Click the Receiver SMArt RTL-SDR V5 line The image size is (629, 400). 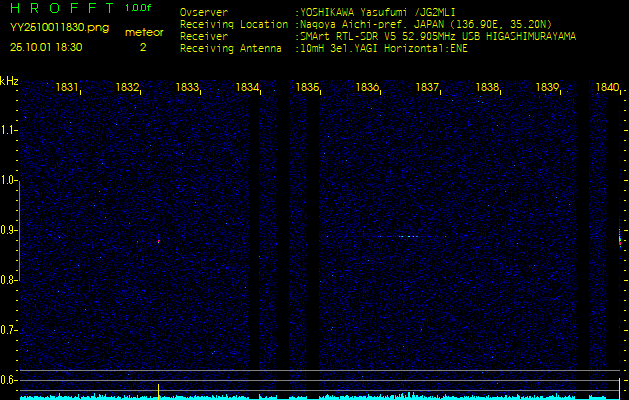[x=438, y=37]
